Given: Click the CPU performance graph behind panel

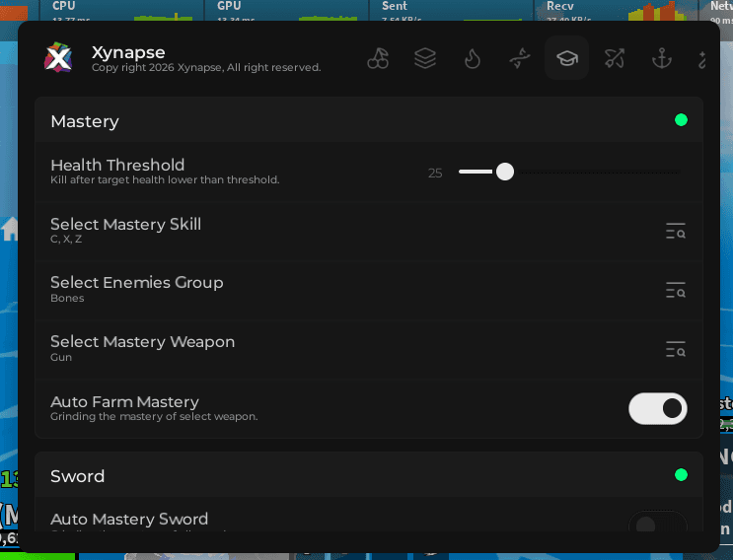Looking at the screenshot, I should (x=163, y=18).
